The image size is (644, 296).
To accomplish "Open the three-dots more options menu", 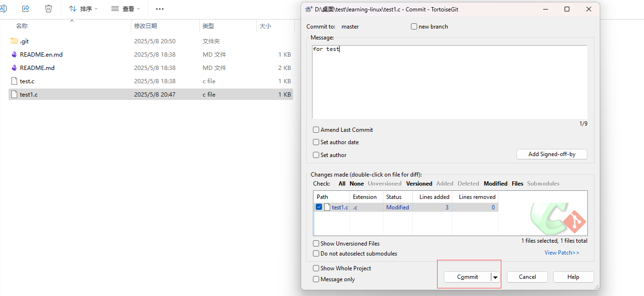I will (x=160, y=9).
